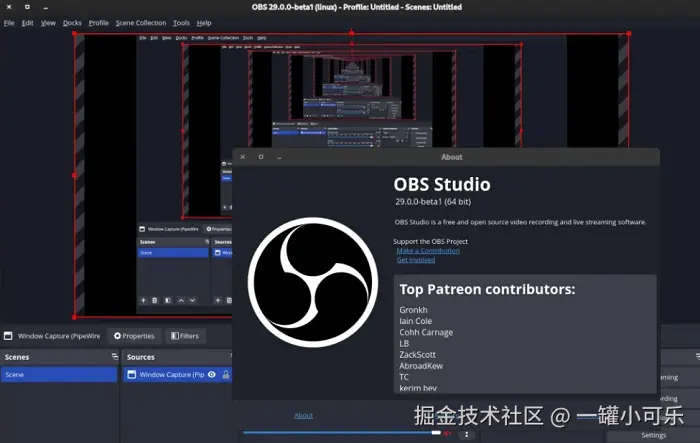Click the Sources dock title

[141, 357]
